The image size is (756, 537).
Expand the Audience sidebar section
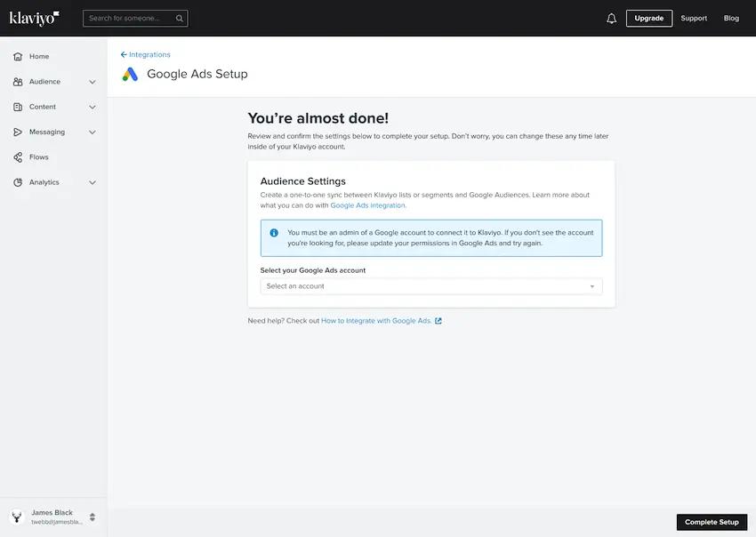tap(92, 80)
